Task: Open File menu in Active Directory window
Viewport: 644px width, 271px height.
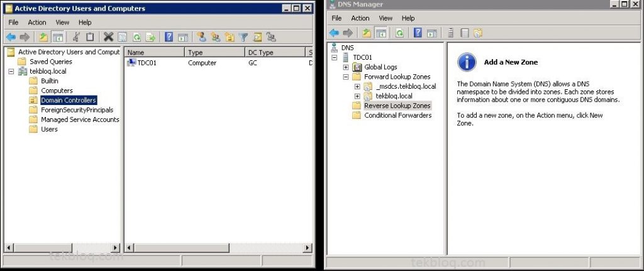Action: 14,22
